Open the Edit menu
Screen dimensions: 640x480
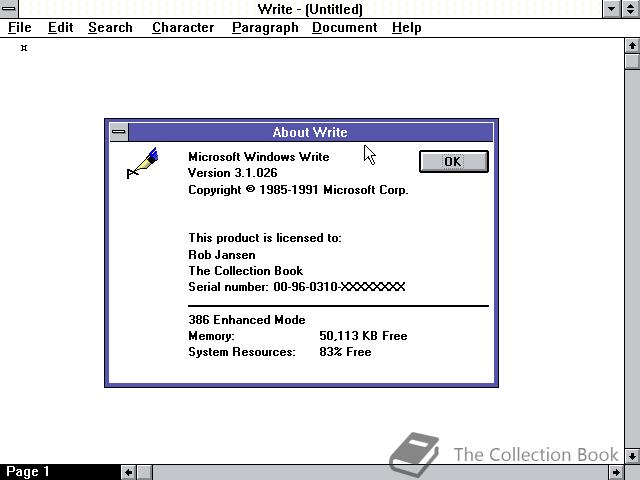tap(60, 27)
